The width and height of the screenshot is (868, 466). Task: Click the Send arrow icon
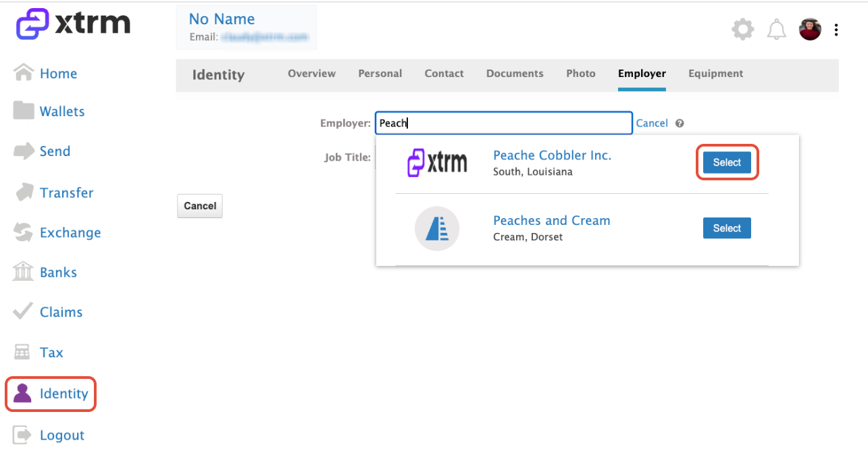point(24,151)
